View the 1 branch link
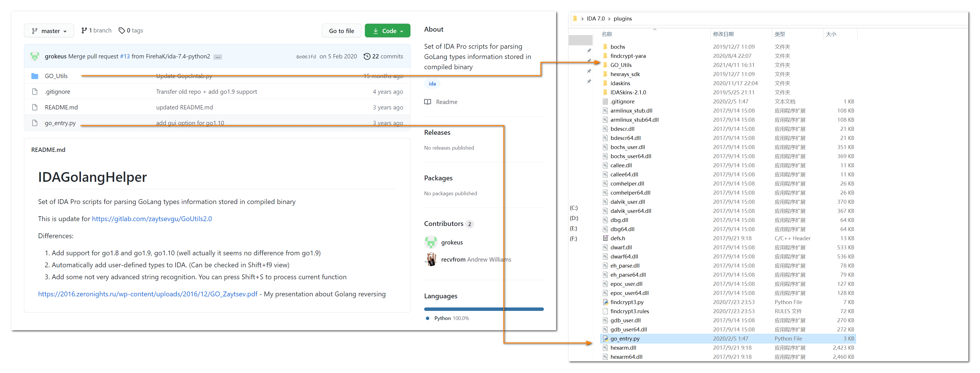Image resolution: width=980 pixels, height=373 pixels. click(96, 30)
